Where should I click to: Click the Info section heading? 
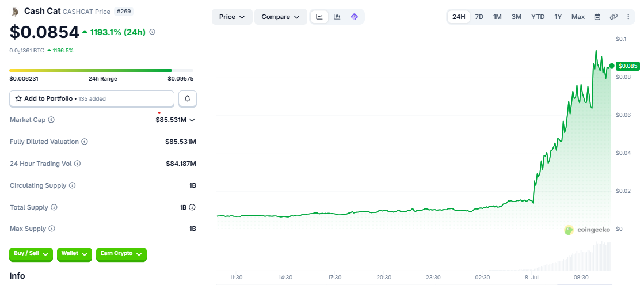click(x=17, y=276)
